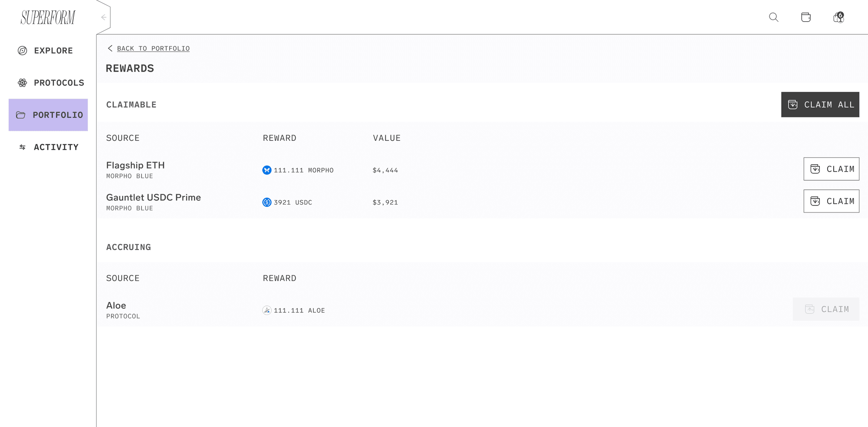
Task: Click the back chevron beside Back to Portfolio
Action: click(110, 48)
